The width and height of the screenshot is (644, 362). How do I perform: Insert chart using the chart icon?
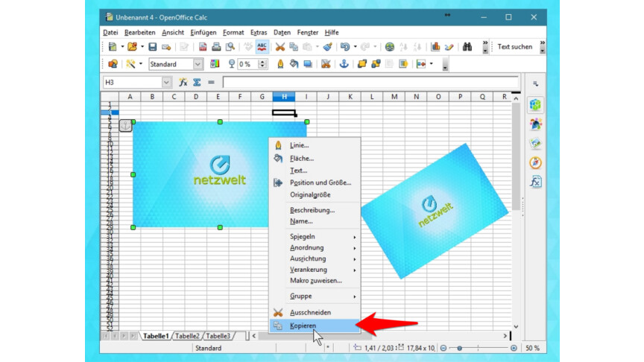click(x=435, y=47)
